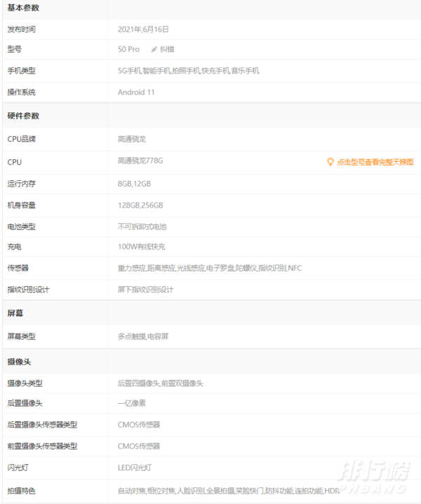Open the 纠错 correction link
421x504 pixels.
pyautogui.click(x=167, y=50)
